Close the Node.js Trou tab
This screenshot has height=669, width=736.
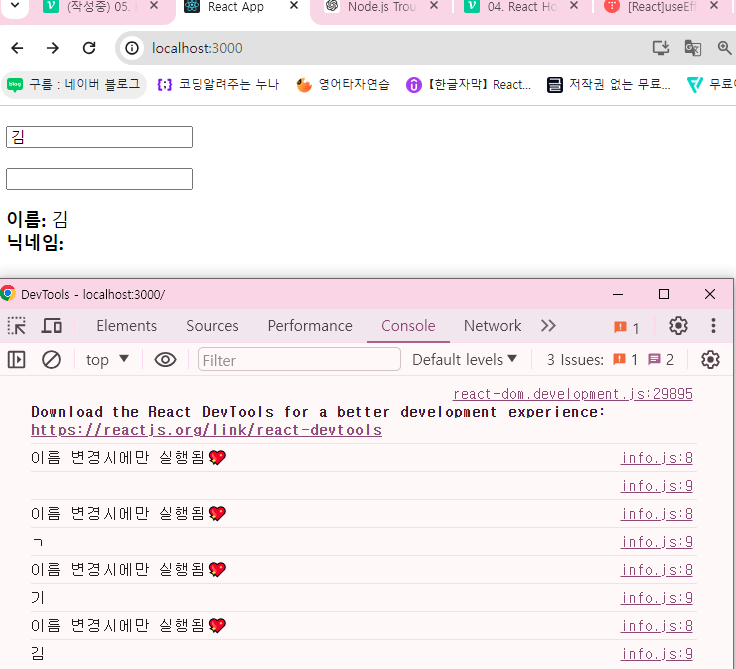(434, 6)
